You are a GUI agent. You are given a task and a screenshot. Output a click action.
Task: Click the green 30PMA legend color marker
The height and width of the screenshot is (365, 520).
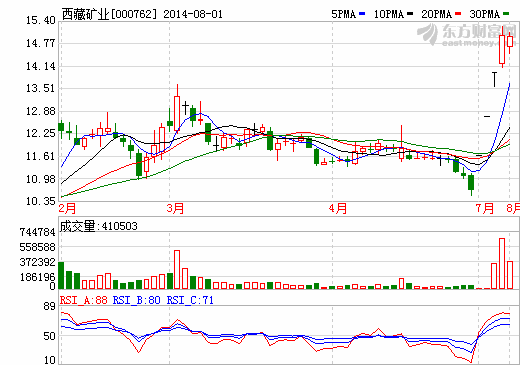pyautogui.click(x=506, y=14)
